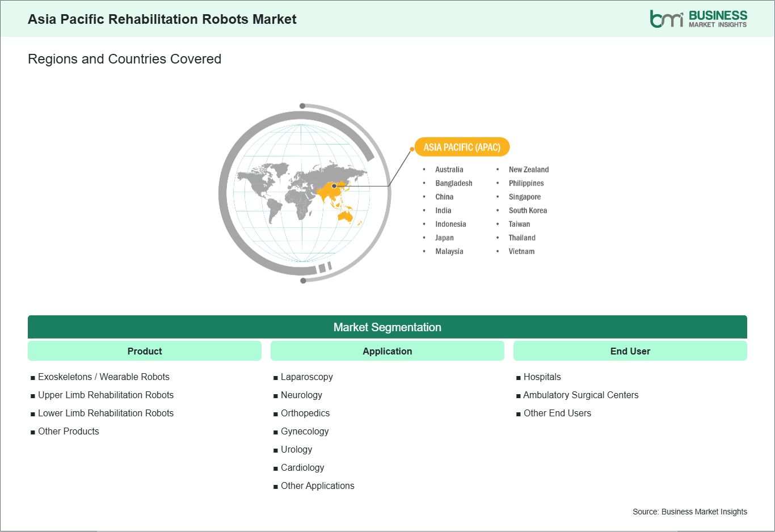Image resolution: width=775 pixels, height=532 pixels.
Task: Click the Australia country entry
Action: [449, 170]
